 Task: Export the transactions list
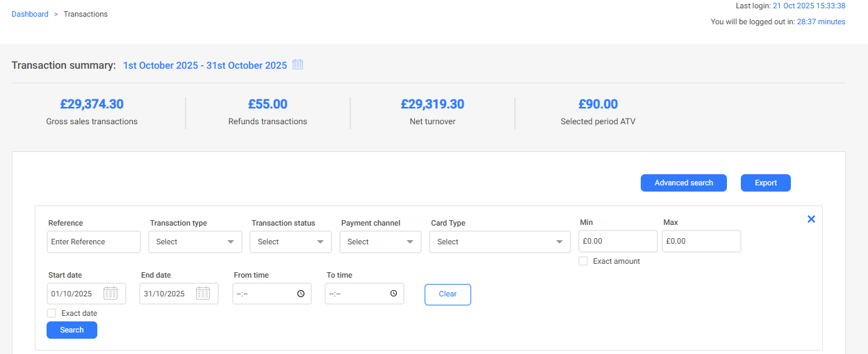click(765, 183)
